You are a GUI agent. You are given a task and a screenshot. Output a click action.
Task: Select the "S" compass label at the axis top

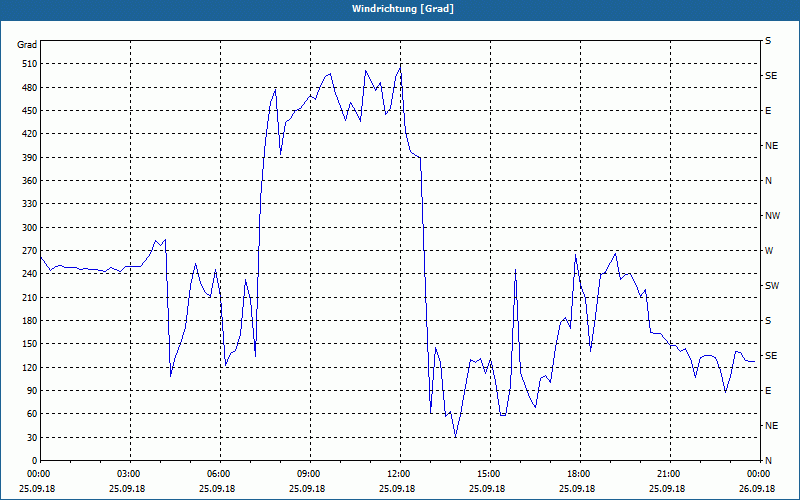click(x=768, y=41)
